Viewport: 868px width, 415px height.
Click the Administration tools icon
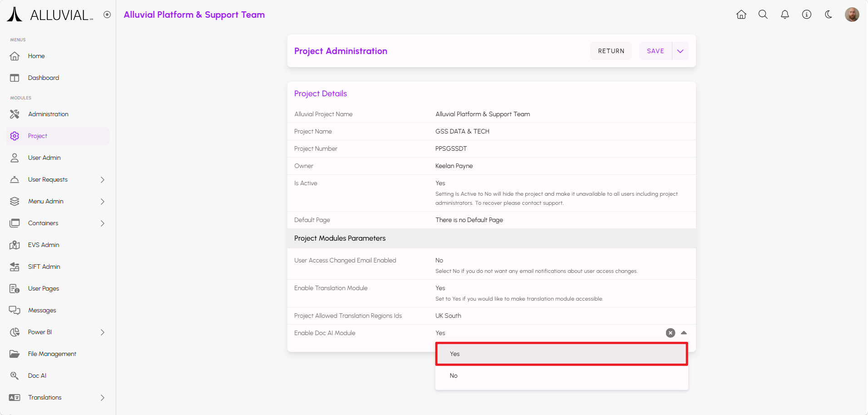[x=15, y=114]
